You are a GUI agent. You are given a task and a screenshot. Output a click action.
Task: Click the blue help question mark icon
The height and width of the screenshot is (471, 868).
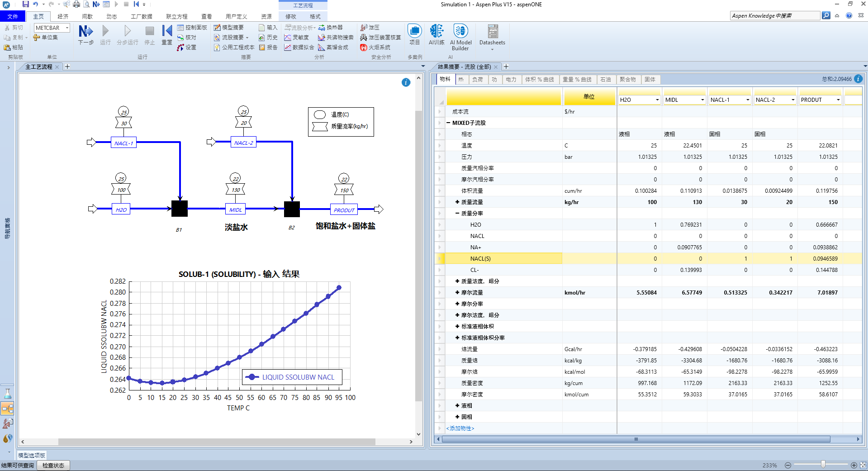click(x=849, y=15)
